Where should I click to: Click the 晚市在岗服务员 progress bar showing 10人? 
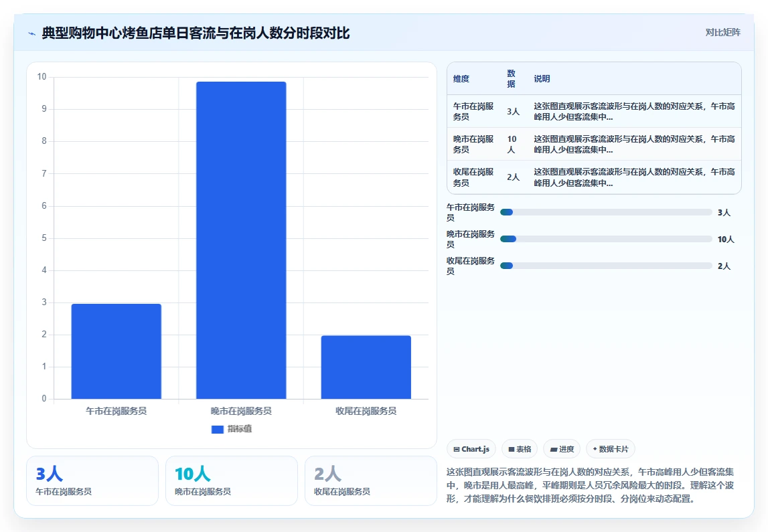(606, 239)
